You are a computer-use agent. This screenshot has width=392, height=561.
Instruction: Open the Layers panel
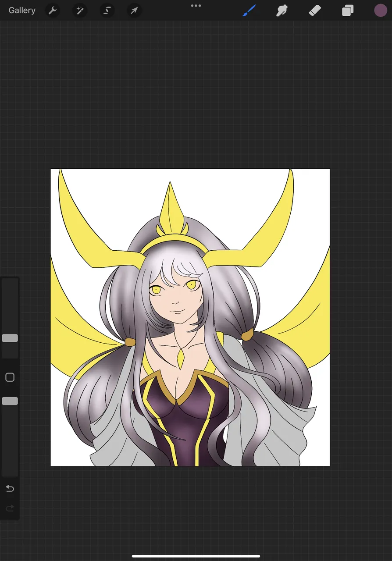click(348, 11)
